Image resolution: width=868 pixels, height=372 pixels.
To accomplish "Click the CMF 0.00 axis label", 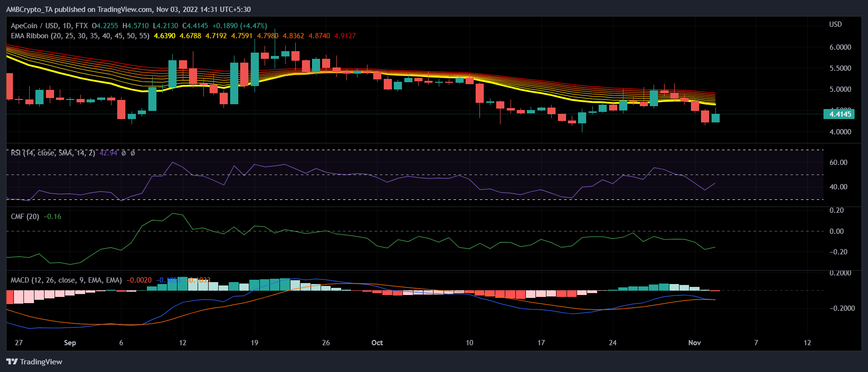I will (x=836, y=231).
